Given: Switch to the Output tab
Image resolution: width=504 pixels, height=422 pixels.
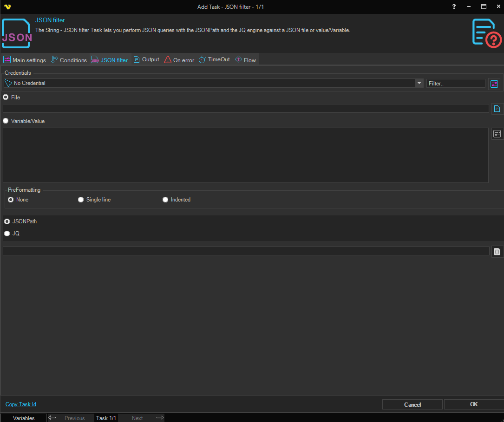Looking at the screenshot, I should (147, 59).
